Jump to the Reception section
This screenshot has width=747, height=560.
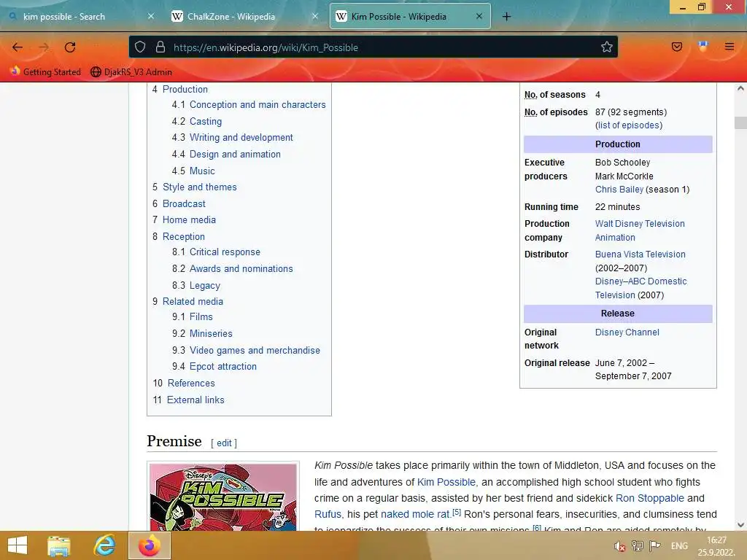[x=183, y=237]
